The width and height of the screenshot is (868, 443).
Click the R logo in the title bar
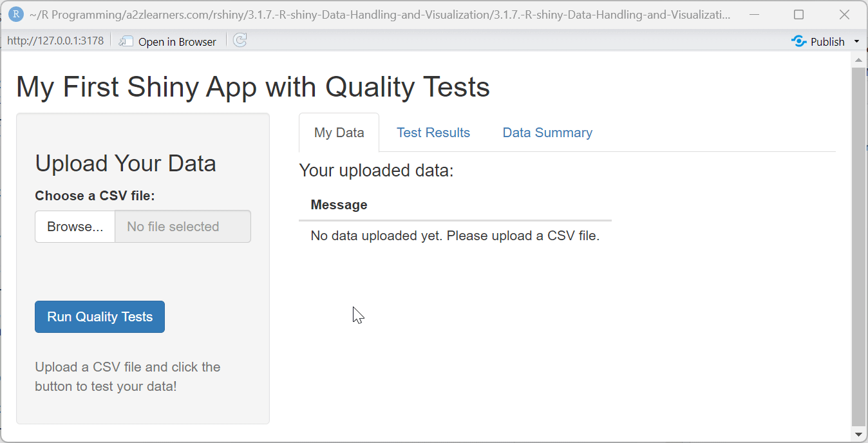point(15,14)
